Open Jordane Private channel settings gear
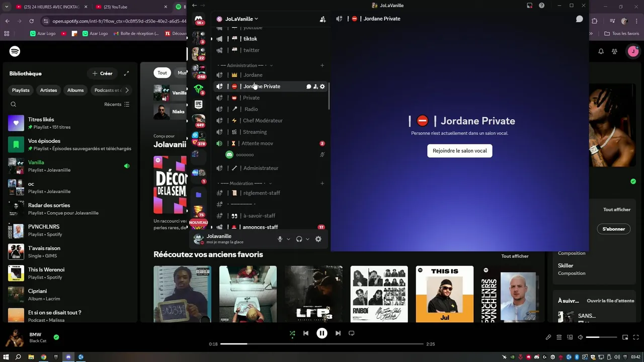The image size is (644, 362). (x=323, y=86)
